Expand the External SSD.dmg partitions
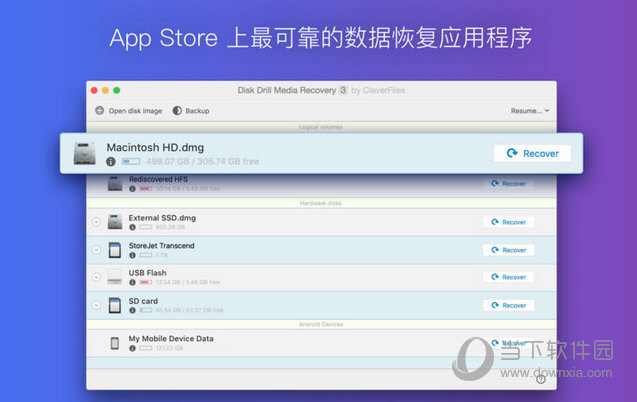 [x=96, y=222]
